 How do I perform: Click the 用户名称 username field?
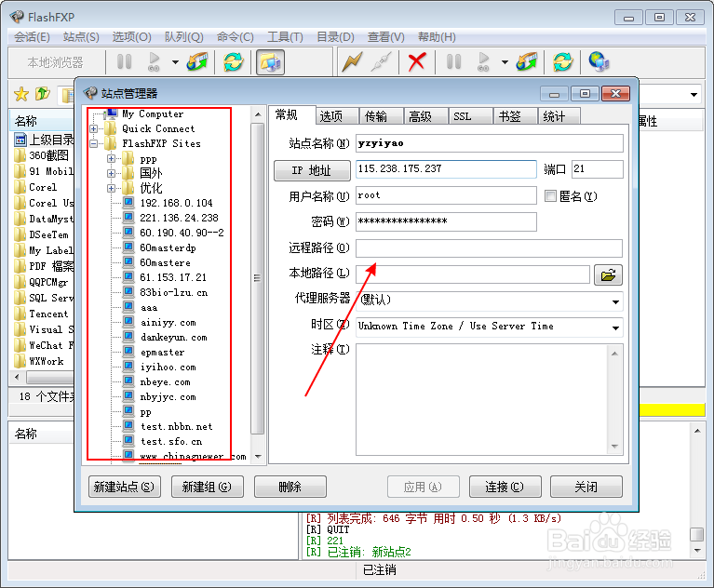click(446, 195)
